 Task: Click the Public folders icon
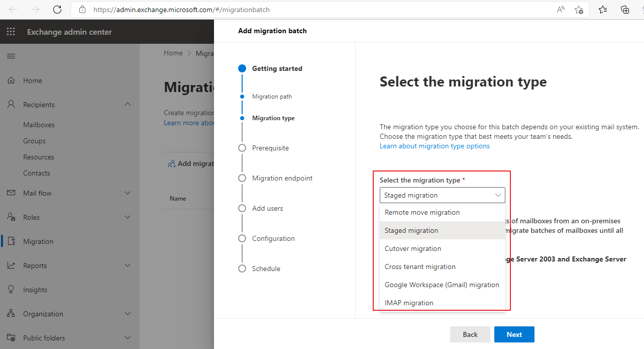pyautogui.click(x=11, y=338)
